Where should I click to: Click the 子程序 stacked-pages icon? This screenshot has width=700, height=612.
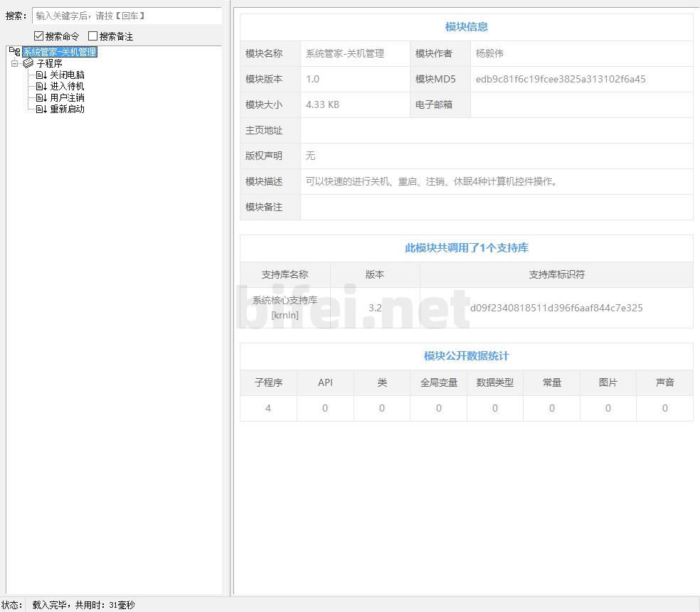[28, 63]
